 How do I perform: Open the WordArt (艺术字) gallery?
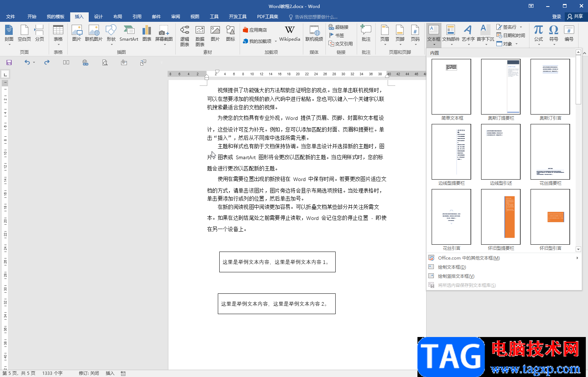(468, 35)
